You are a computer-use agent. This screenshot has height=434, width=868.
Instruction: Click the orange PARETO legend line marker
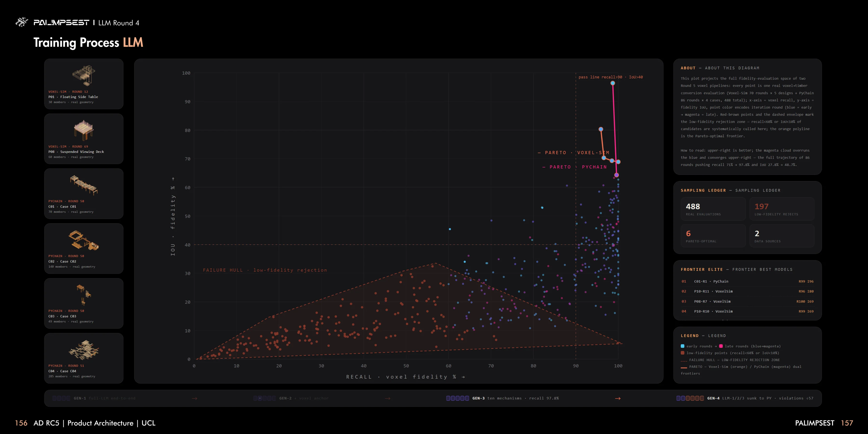(684, 367)
